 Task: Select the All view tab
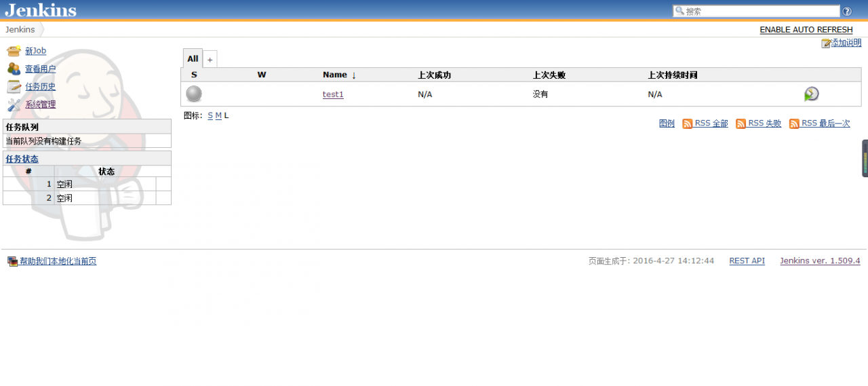pos(193,58)
